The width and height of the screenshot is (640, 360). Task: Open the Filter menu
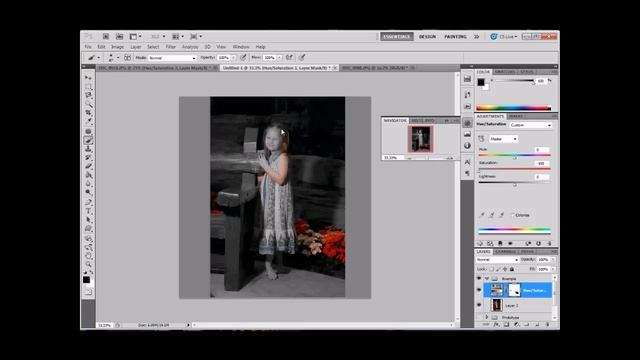point(171,47)
